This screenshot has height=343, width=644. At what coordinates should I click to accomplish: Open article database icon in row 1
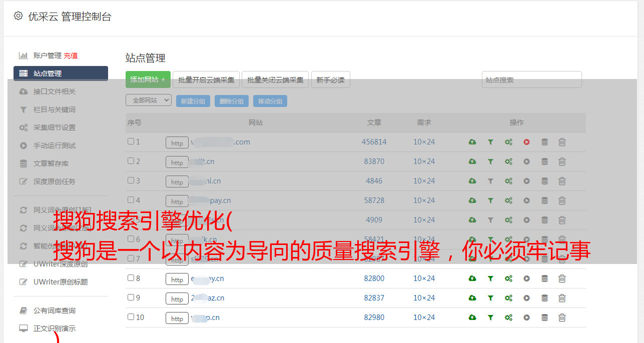544,142
